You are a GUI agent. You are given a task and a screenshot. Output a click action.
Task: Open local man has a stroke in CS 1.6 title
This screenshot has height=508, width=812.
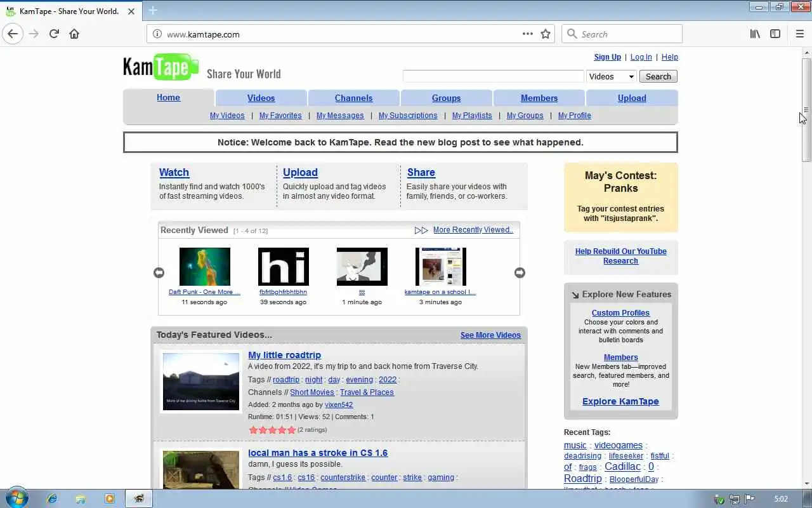click(318, 453)
